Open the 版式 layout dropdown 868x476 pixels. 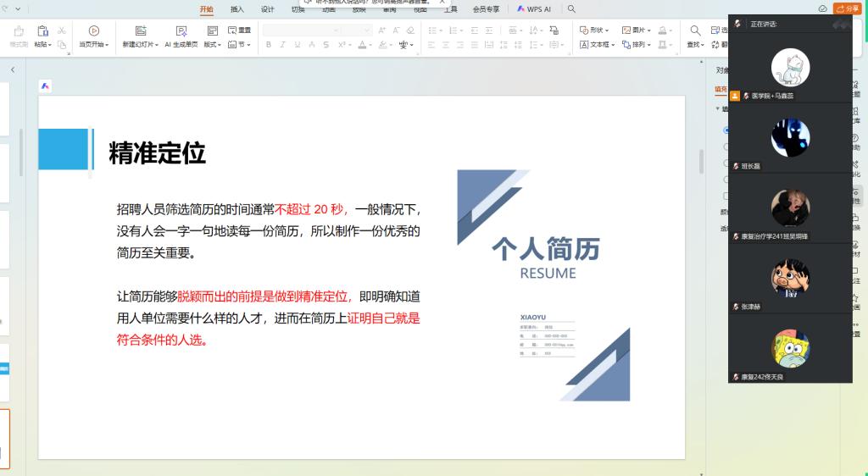[x=212, y=44]
